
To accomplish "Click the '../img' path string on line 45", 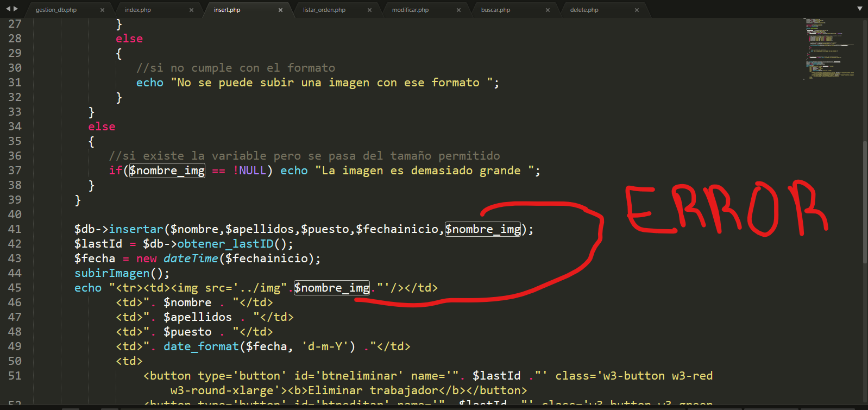I will [x=260, y=288].
